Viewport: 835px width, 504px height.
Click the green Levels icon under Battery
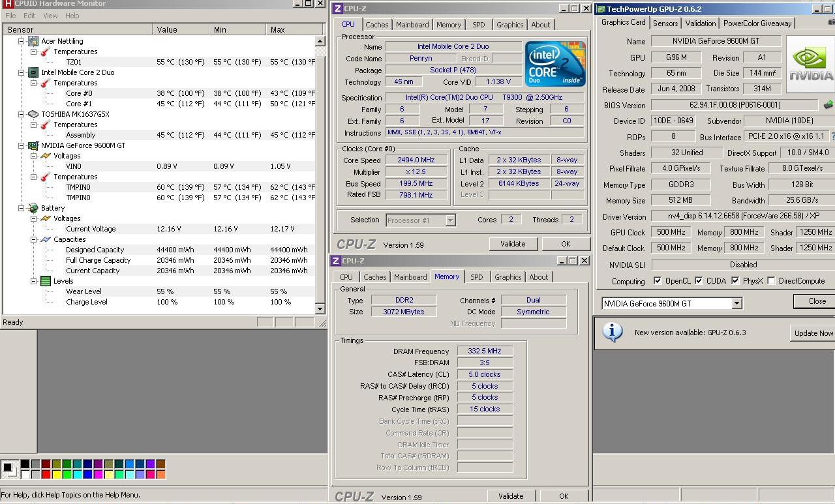[45, 281]
